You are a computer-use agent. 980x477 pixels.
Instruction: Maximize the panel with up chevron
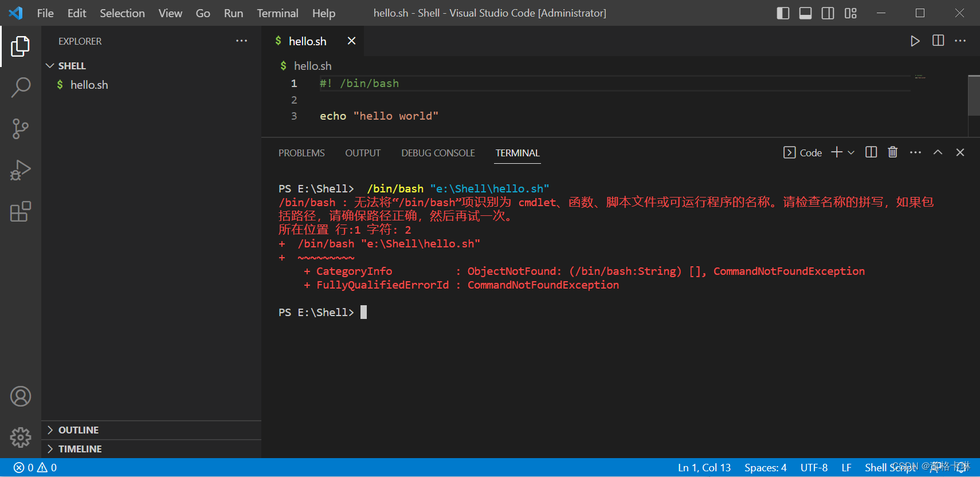(x=938, y=152)
